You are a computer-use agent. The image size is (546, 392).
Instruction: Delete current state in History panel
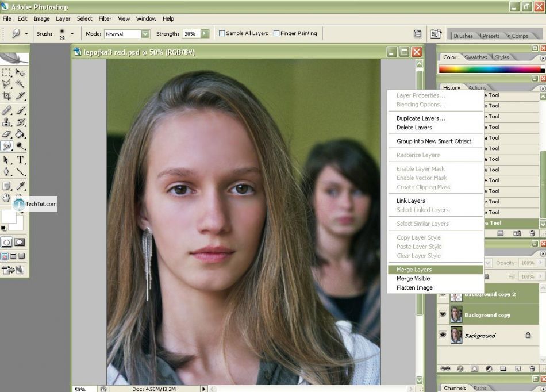pyautogui.click(x=532, y=233)
